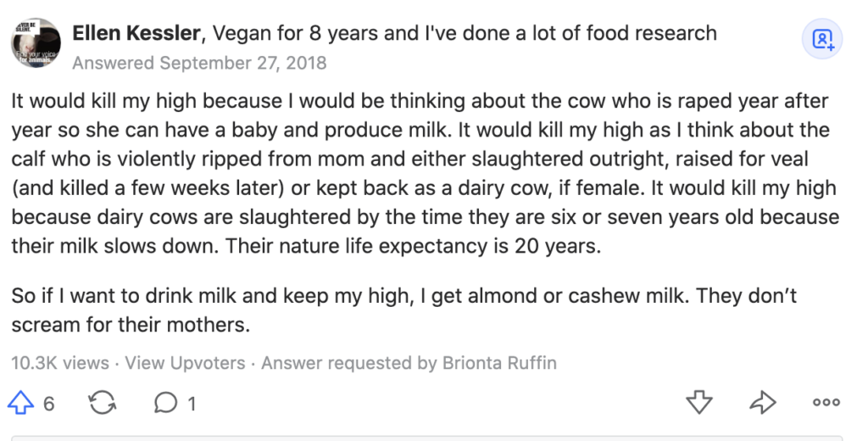Click the credential text Vegan for 8 years
Viewport: 868px width, 441px height.
point(296,33)
